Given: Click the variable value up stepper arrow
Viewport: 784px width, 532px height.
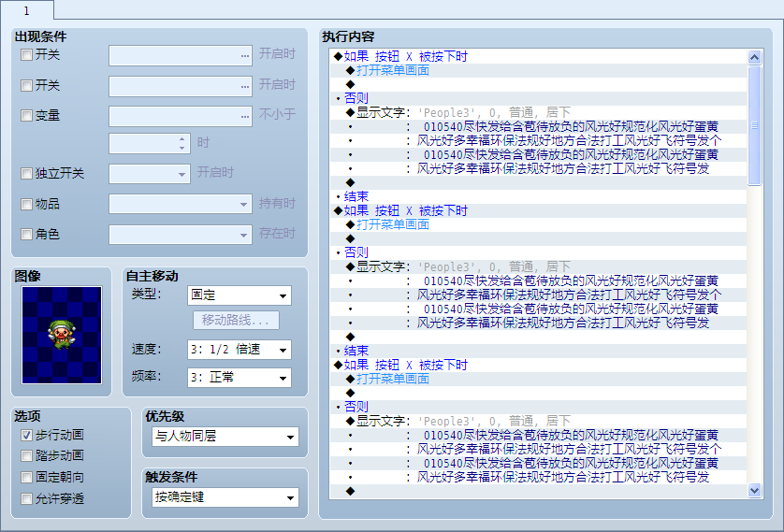Looking at the screenshot, I should [x=182, y=139].
